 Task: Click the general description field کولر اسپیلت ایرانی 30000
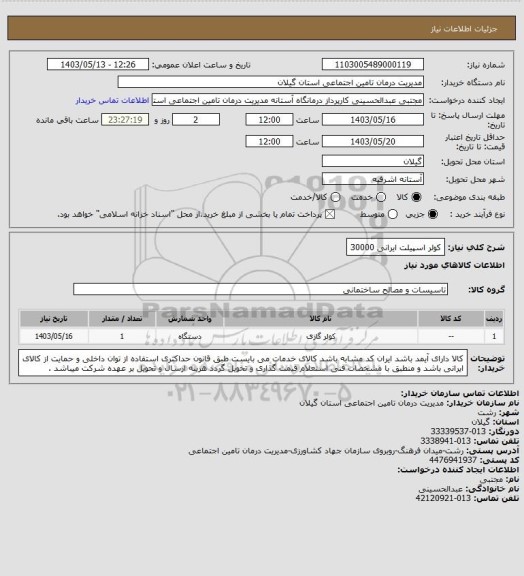pyautogui.click(x=395, y=247)
